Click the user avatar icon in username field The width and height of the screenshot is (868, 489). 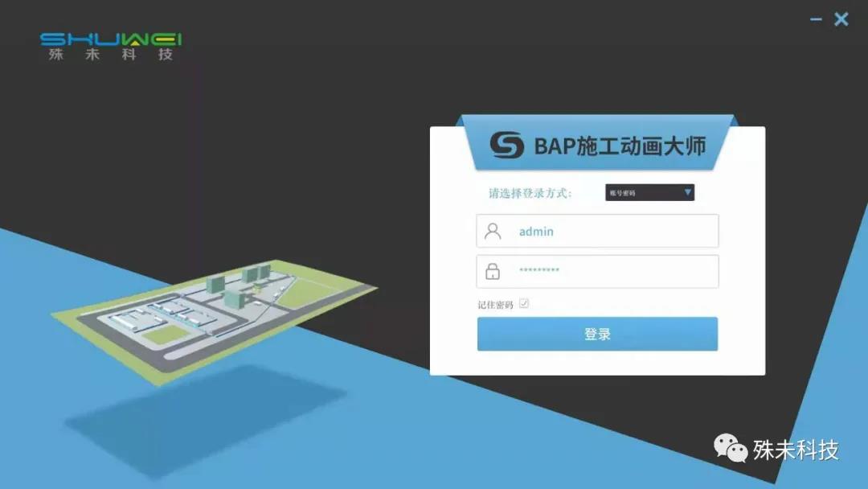(492, 231)
